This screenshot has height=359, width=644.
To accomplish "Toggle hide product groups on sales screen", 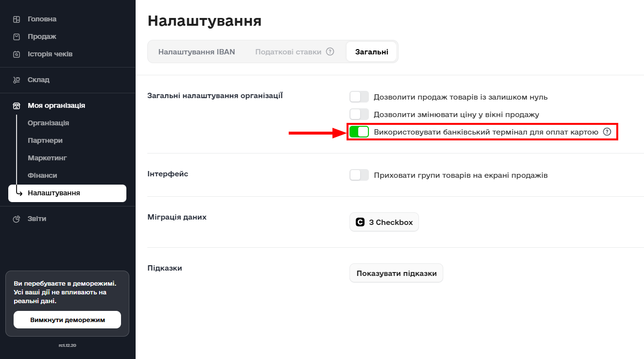I will pyautogui.click(x=359, y=175).
